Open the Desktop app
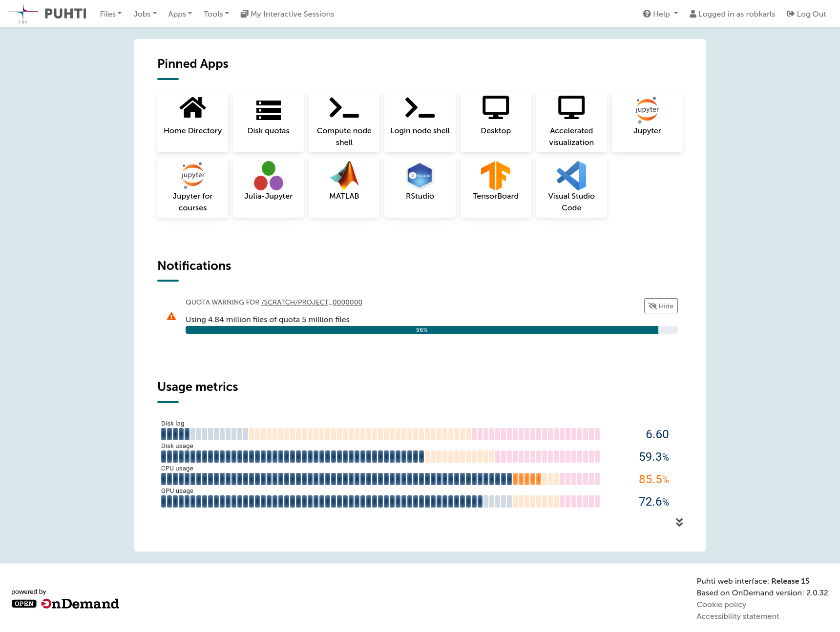Viewport: 840px width, 632px height. point(496,122)
